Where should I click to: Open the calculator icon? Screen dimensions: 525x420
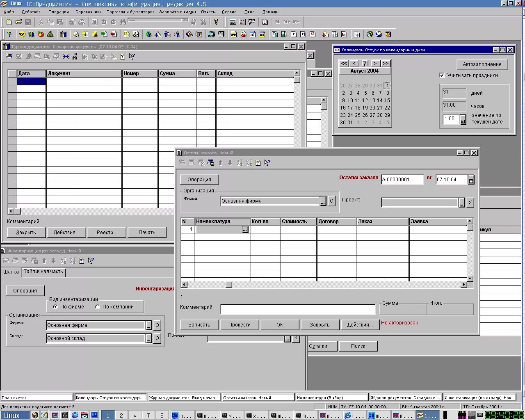[x=233, y=22]
